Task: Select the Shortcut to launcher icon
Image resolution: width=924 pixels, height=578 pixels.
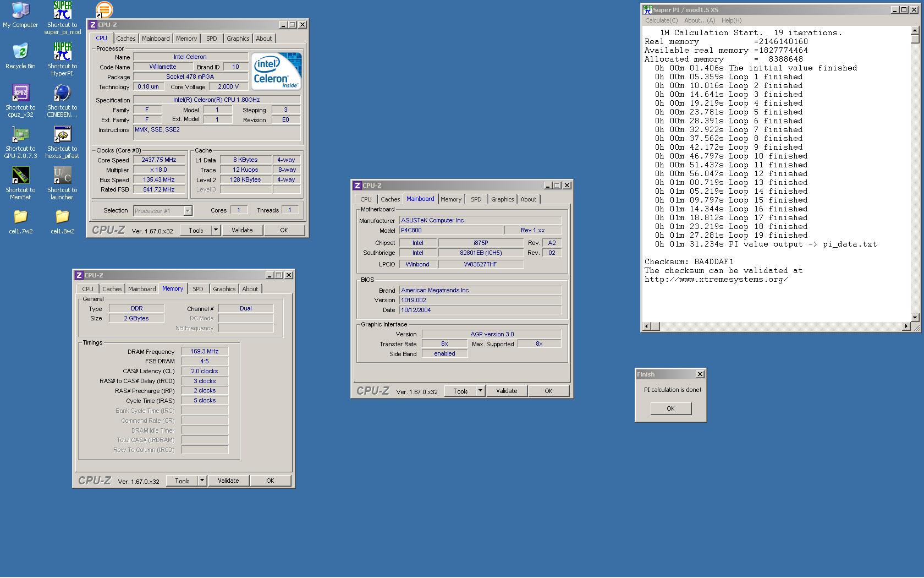Action: pyautogui.click(x=62, y=183)
